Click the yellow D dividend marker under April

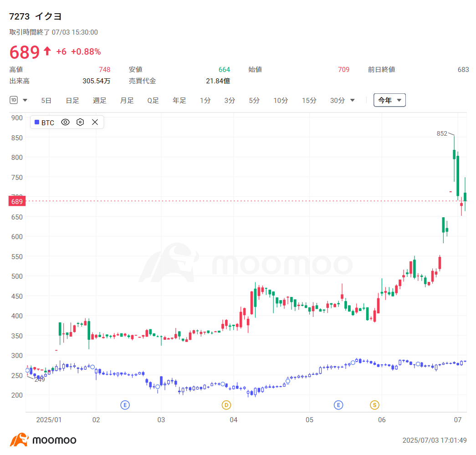(226, 404)
